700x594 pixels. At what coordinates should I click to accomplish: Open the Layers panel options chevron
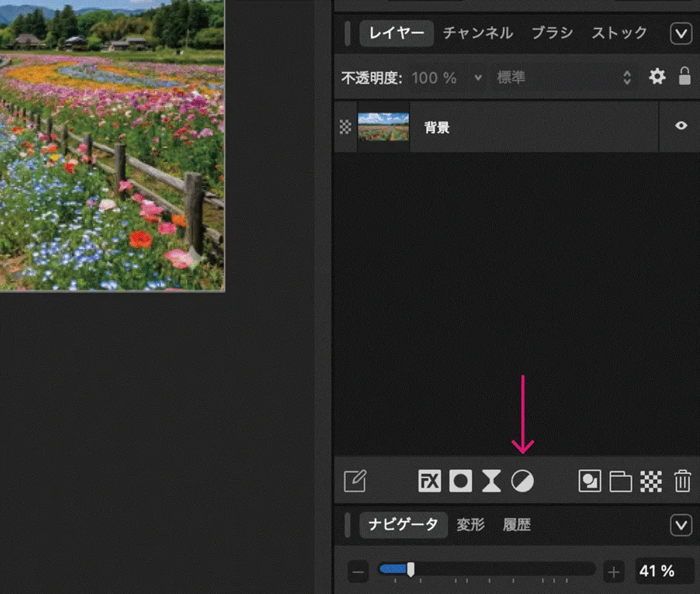681,33
